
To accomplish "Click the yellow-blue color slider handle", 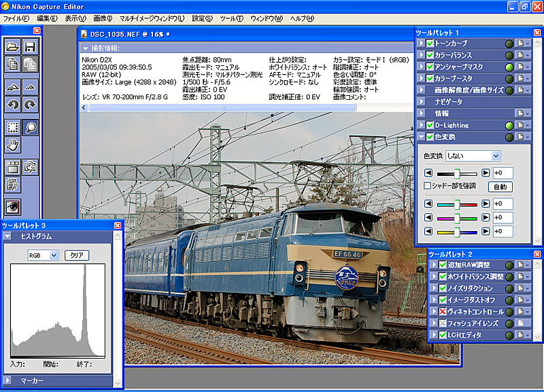I will [x=457, y=232].
